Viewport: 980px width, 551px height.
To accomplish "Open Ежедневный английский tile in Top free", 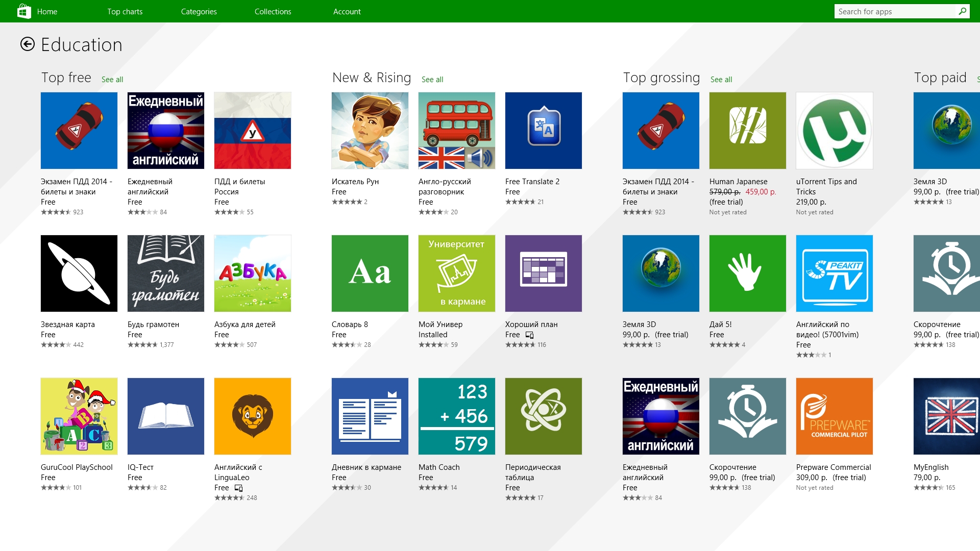I will coord(166,131).
